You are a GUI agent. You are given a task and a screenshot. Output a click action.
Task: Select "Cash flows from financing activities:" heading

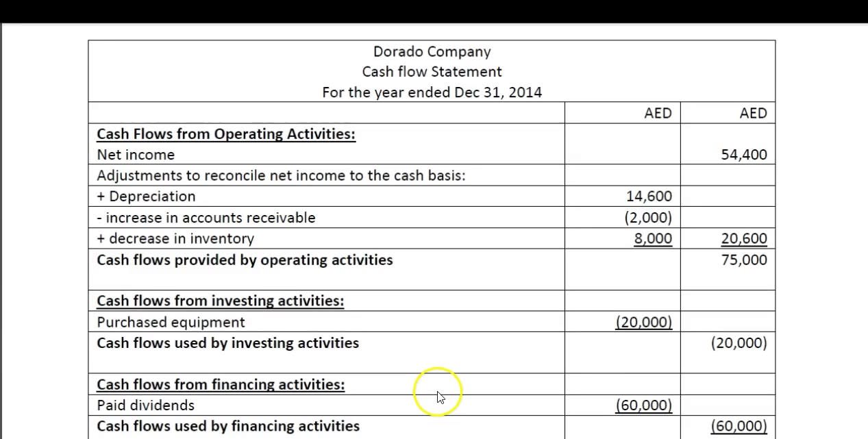coord(221,384)
